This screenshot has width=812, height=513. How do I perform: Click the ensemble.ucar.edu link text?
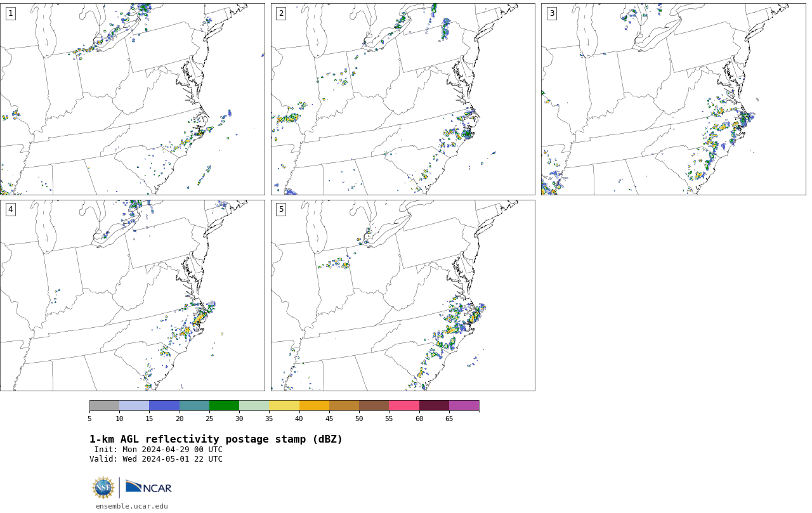coord(132,506)
